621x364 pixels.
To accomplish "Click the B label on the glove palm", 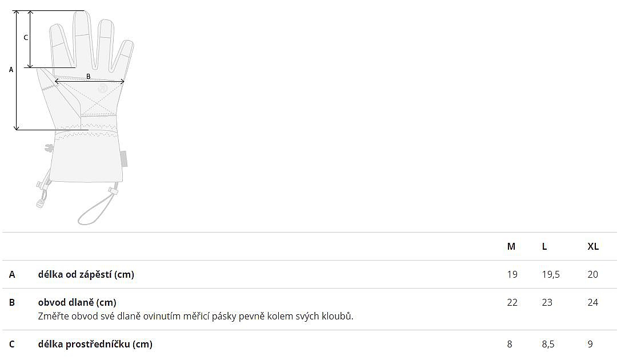I will click(x=88, y=77).
